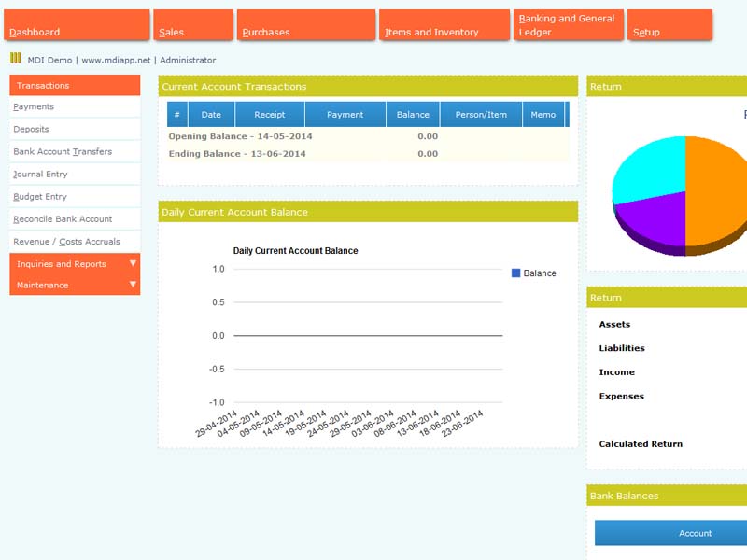Image resolution: width=747 pixels, height=560 pixels.
Task: Expand the Maintenance section arrow
Action: tap(133, 285)
